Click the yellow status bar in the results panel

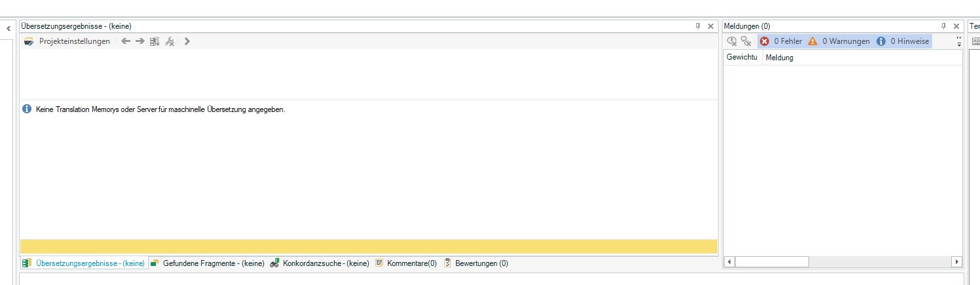(369, 246)
